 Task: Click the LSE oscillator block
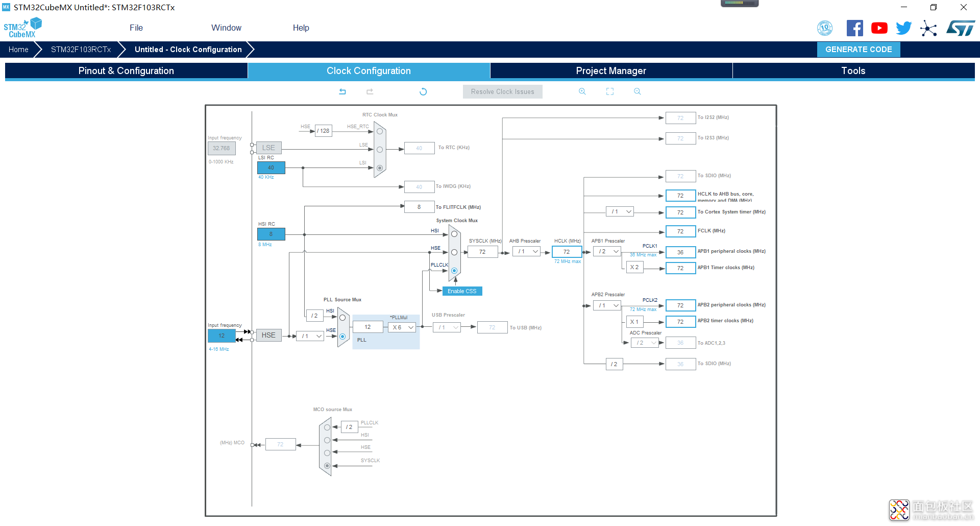coord(268,148)
